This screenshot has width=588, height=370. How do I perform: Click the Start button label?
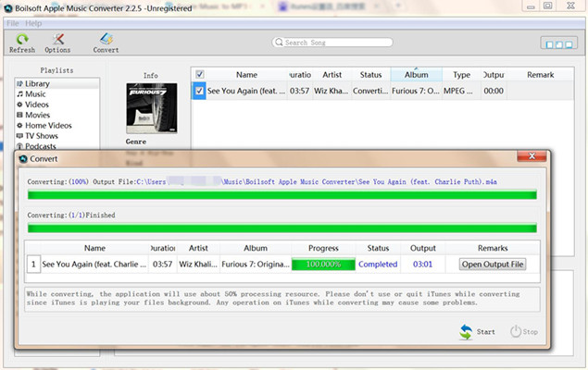(485, 332)
